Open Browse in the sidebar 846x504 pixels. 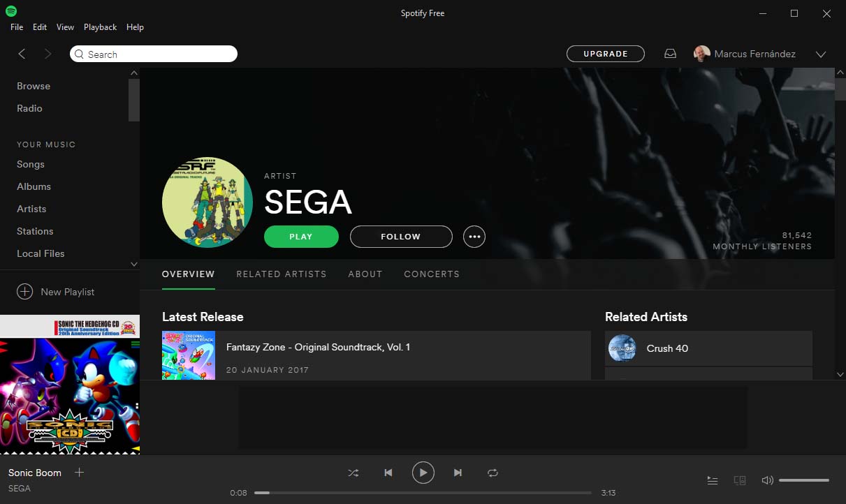point(34,86)
